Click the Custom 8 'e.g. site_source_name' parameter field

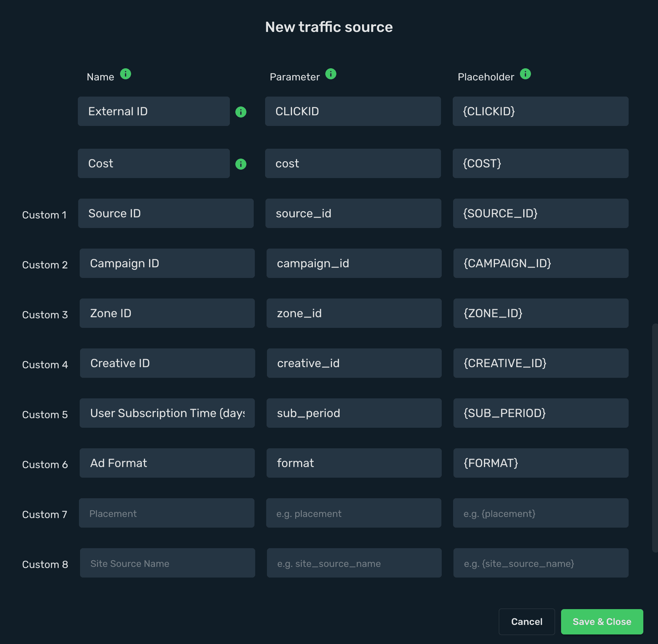[x=354, y=563]
